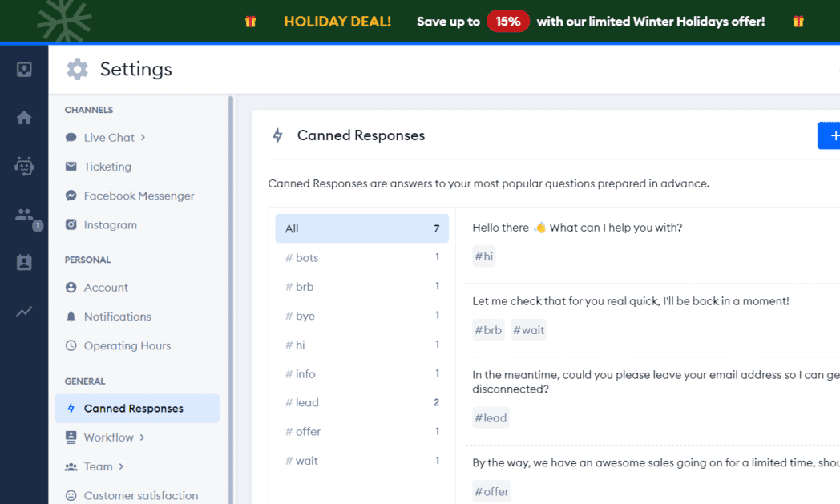Filter responses by # bye tag

(x=361, y=316)
